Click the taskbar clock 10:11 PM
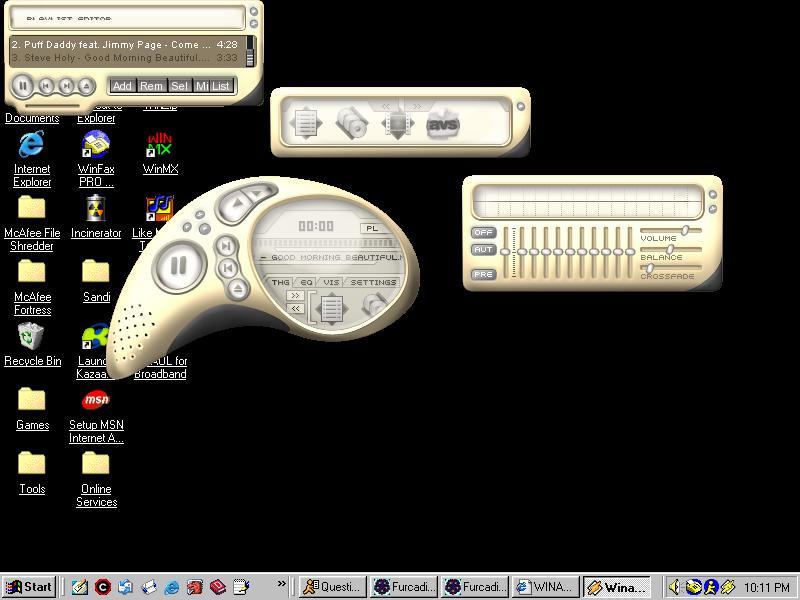Image resolution: width=800 pixels, height=600 pixels. tap(767, 587)
